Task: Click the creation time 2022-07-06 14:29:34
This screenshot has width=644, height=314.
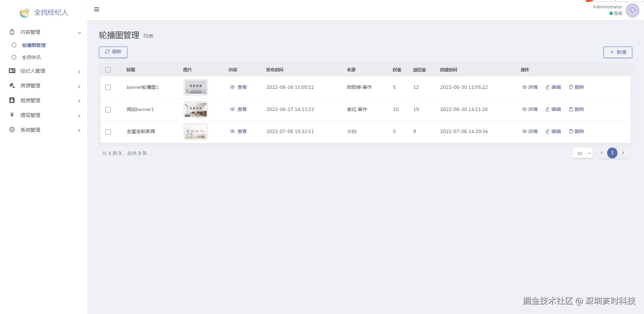Action: 464,131
